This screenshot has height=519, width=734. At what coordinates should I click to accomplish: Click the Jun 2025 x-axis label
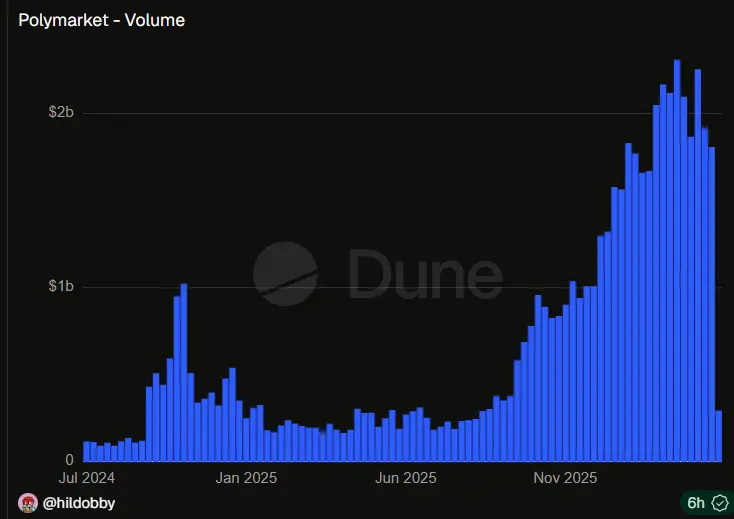point(406,478)
